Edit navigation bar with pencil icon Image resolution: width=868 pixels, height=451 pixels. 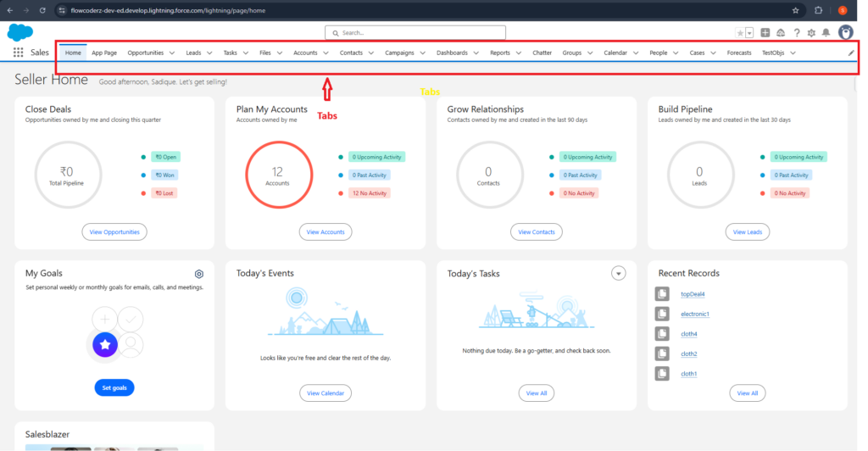click(x=851, y=53)
